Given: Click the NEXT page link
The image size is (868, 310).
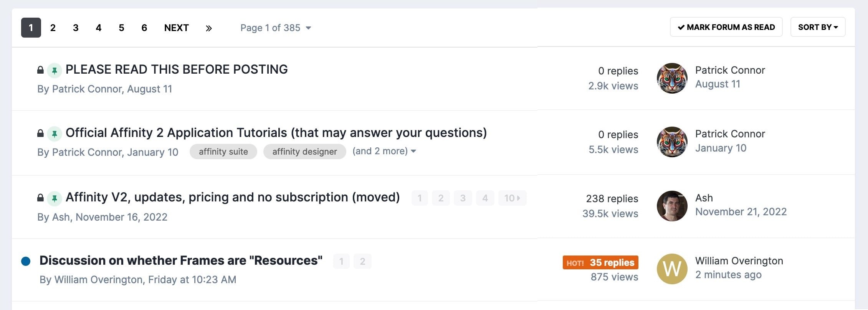Looking at the screenshot, I should (177, 28).
